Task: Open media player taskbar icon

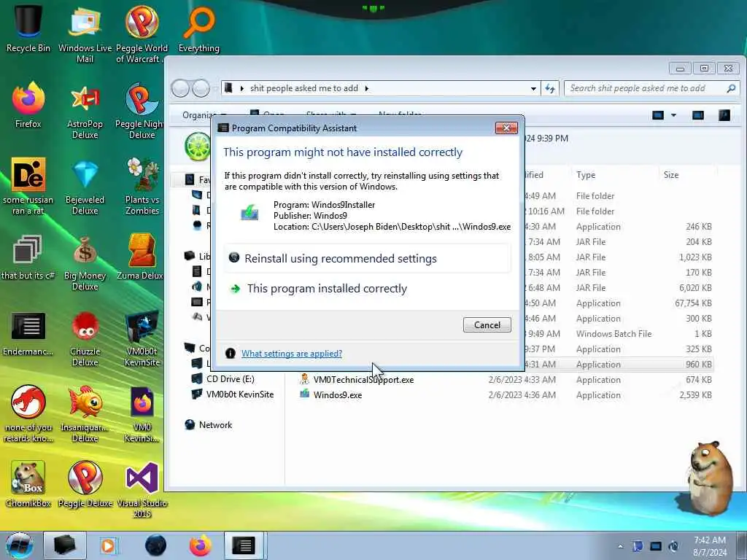Action: click(x=108, y=545)
